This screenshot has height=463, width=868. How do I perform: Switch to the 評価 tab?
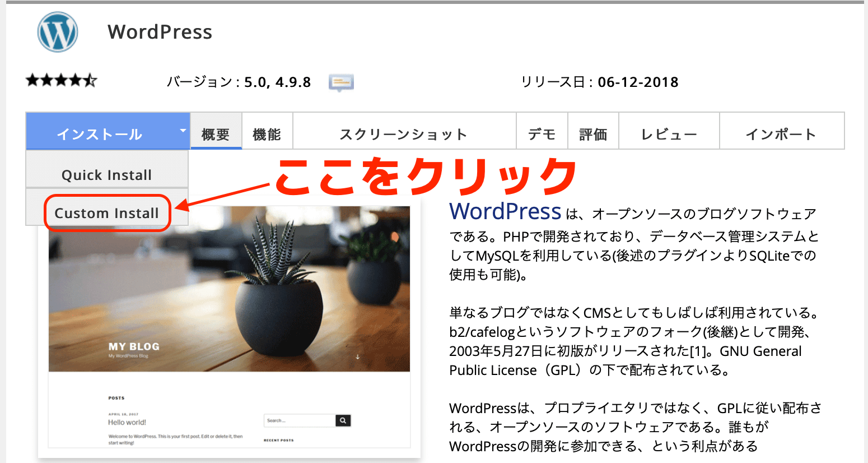[x=593, y=134]
